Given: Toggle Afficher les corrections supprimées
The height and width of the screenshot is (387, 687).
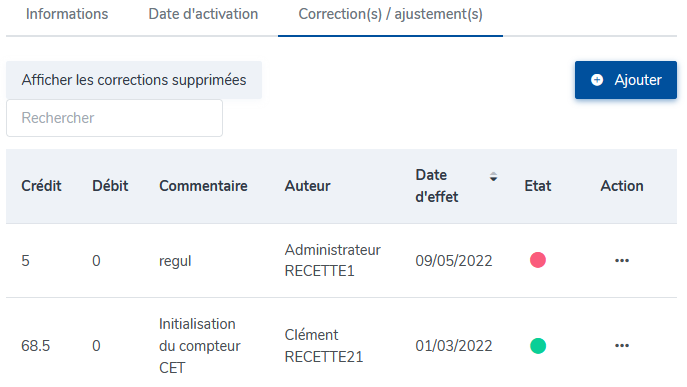Looking at the screenshot, I should 134,80.
